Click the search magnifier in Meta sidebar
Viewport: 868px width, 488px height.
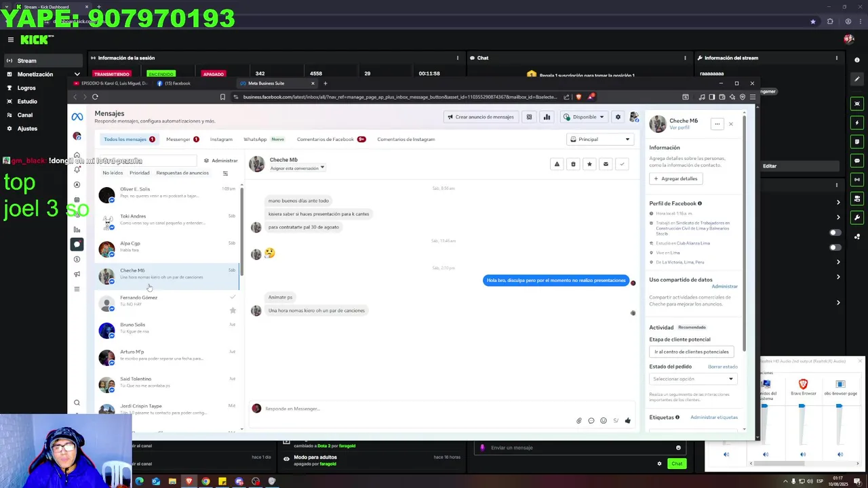77,403
